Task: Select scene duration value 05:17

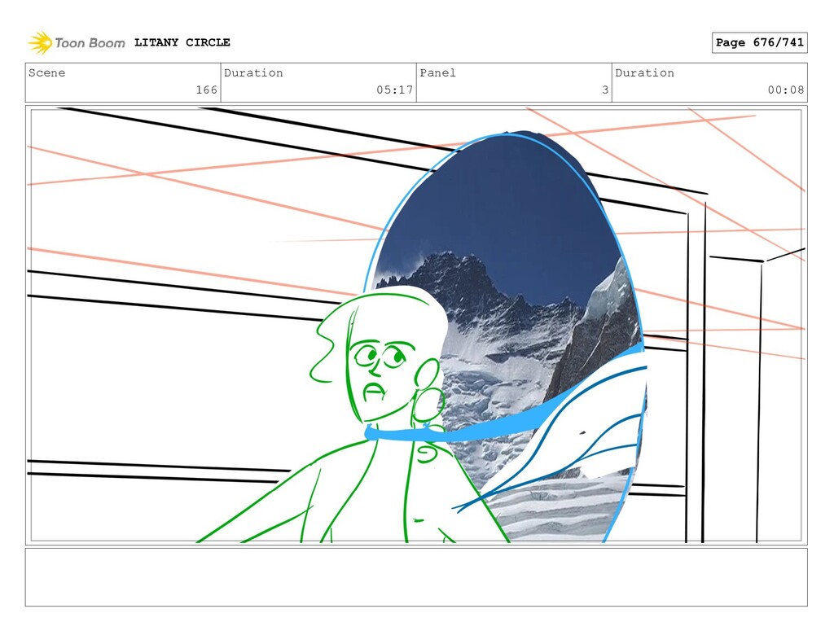Action: (x=395, y=90)
